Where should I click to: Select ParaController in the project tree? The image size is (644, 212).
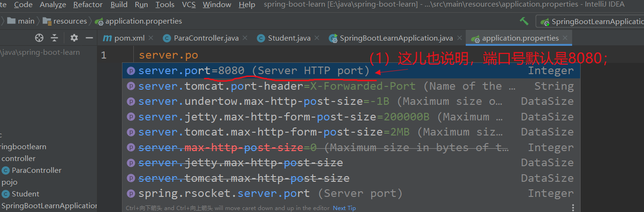tap(32, 170)
